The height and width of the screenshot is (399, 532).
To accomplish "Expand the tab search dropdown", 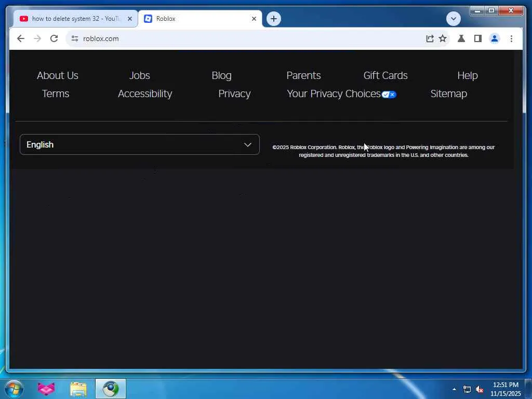I will tap(453, 19).
